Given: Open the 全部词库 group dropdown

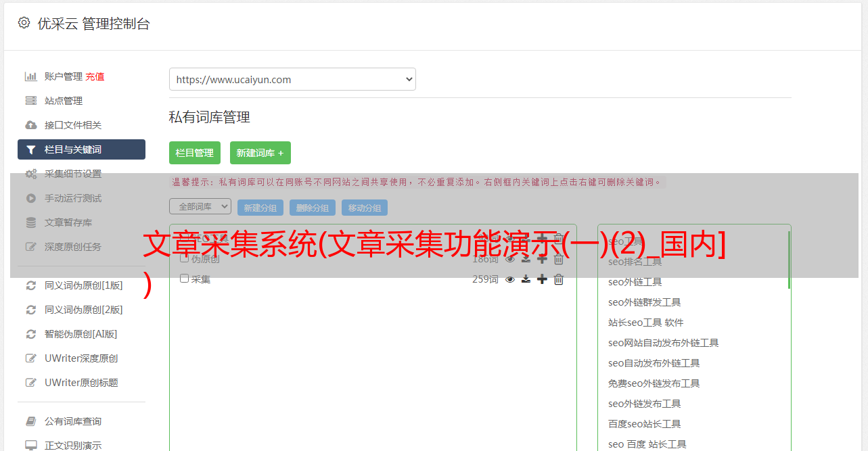Looking at the screenshot, I should tap(200, 206).
